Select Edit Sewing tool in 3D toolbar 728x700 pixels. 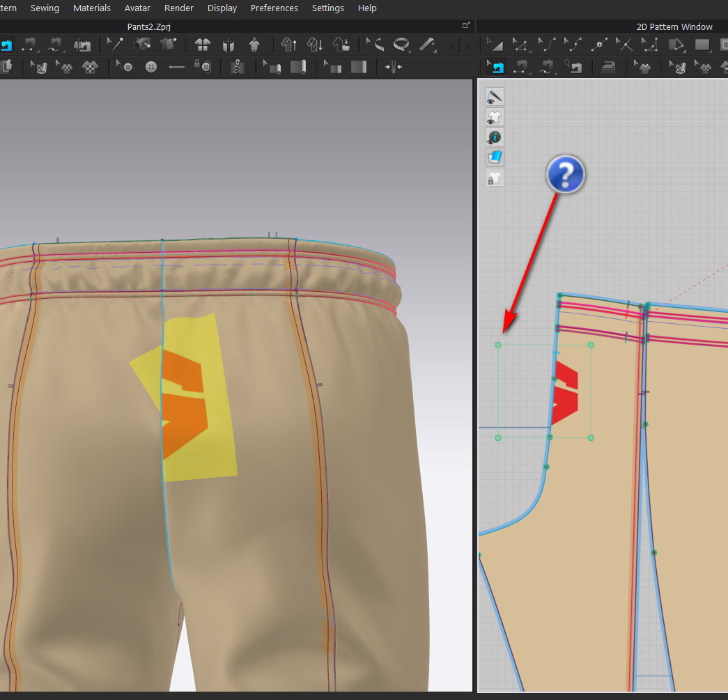(x=6, y=45)
